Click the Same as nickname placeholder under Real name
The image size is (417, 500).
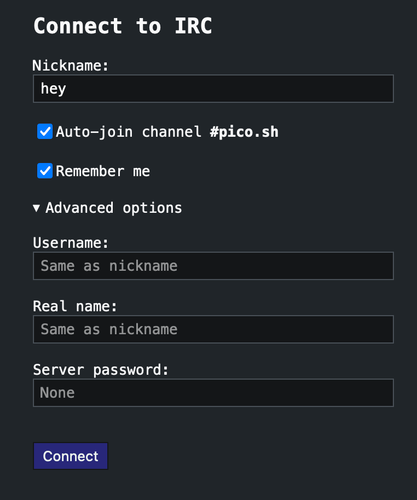click(x=109, y=329)
